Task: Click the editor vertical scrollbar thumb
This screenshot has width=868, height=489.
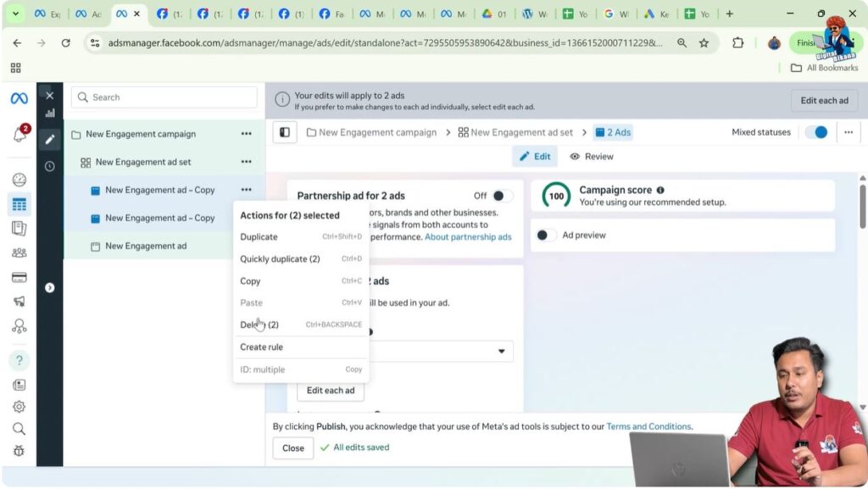Action: (862, 206)
